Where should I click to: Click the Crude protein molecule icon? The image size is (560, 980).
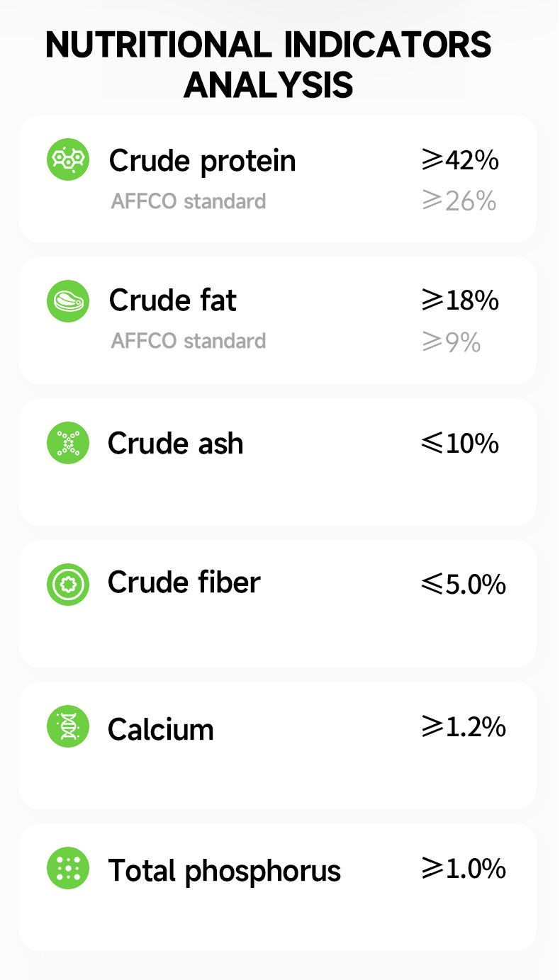(x=68, y=159)
